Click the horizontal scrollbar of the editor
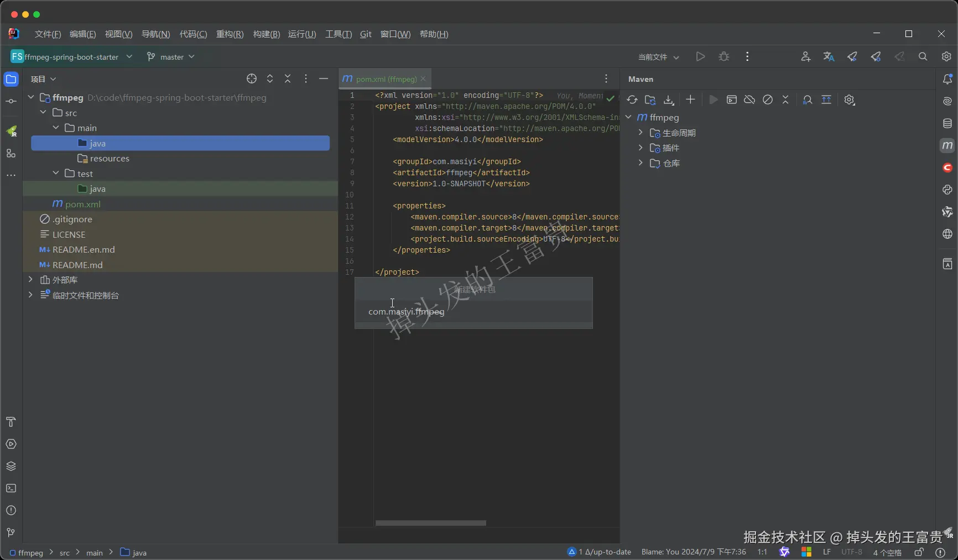958x560 pixels. pos(431,523)
